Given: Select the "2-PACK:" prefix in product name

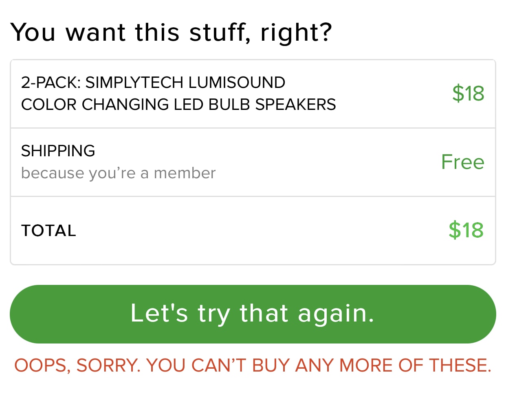Looking at the screenshot, I should tap(51, 83).
